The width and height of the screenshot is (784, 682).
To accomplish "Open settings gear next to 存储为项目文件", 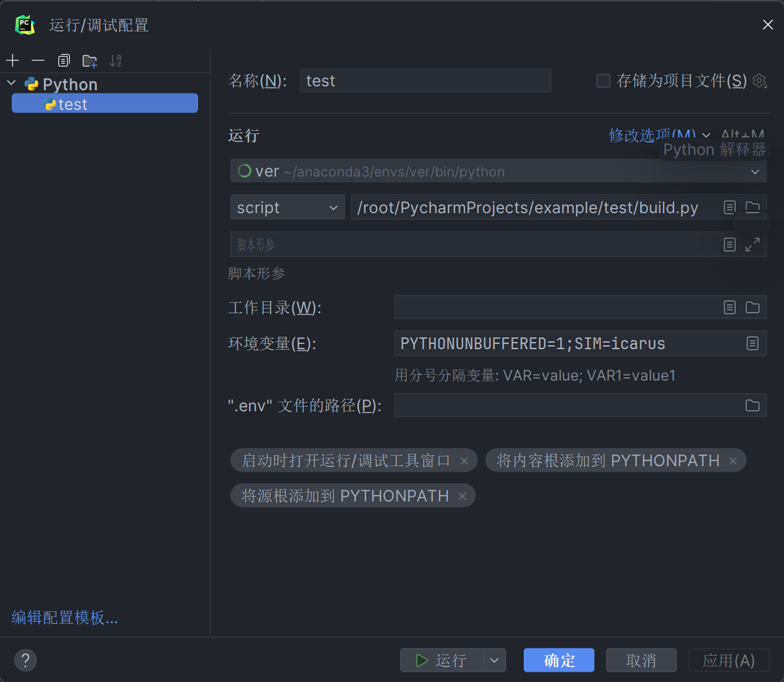I will click(759, 80).
